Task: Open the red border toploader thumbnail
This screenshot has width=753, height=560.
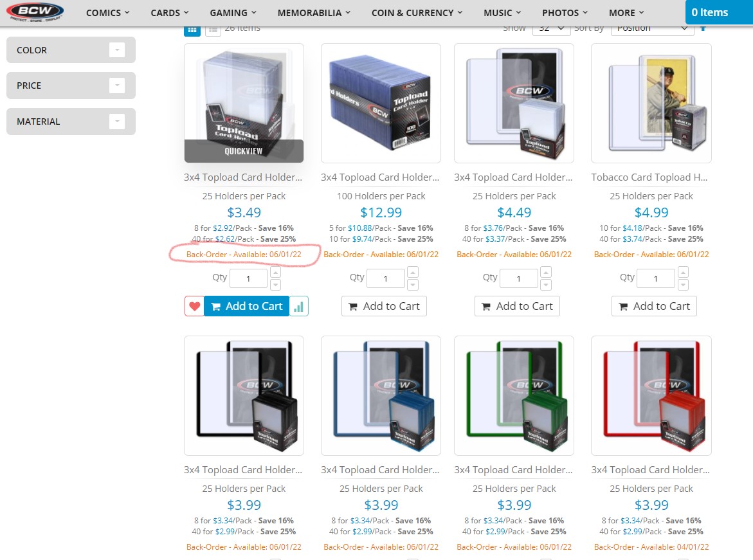Action: 651,396
